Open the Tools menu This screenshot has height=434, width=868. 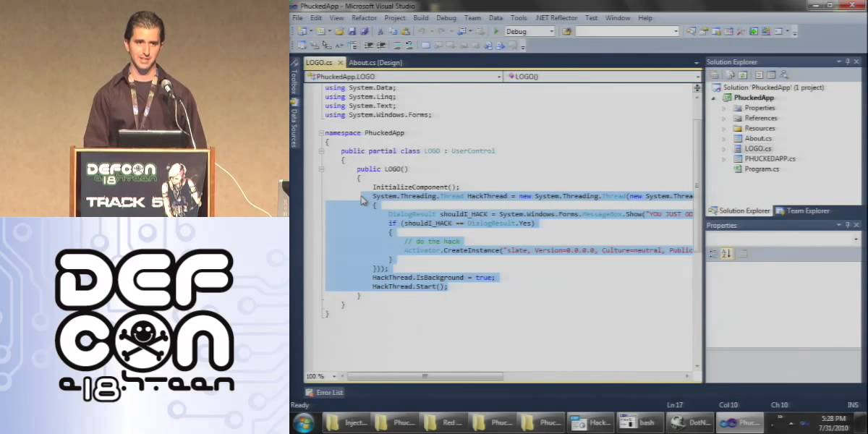[x=519, y=18]
